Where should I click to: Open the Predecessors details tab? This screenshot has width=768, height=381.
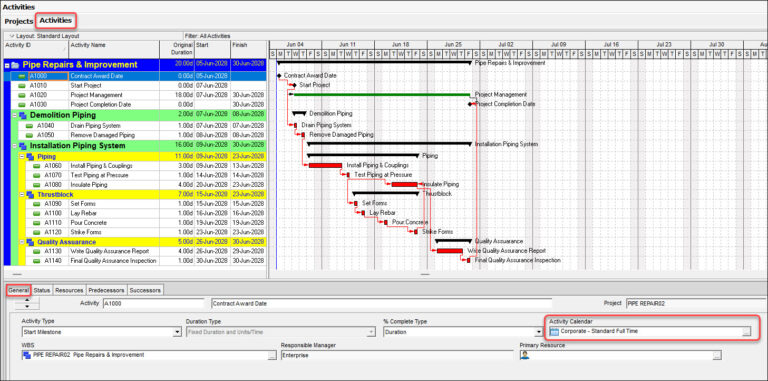[106, 290]
